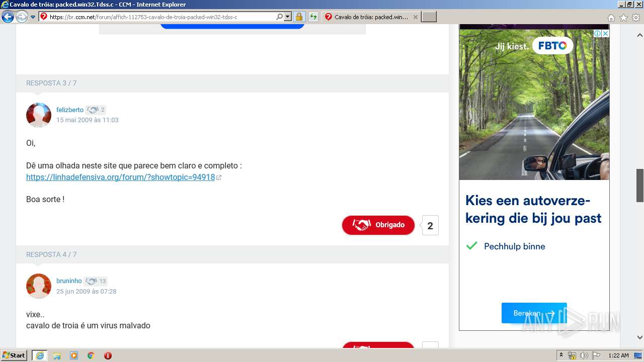Click the show desktop icon in tray

pos(638,355)
